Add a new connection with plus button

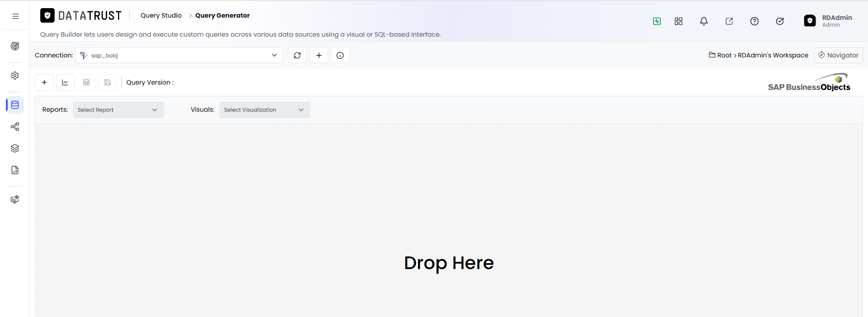click(x=319, y=55)
